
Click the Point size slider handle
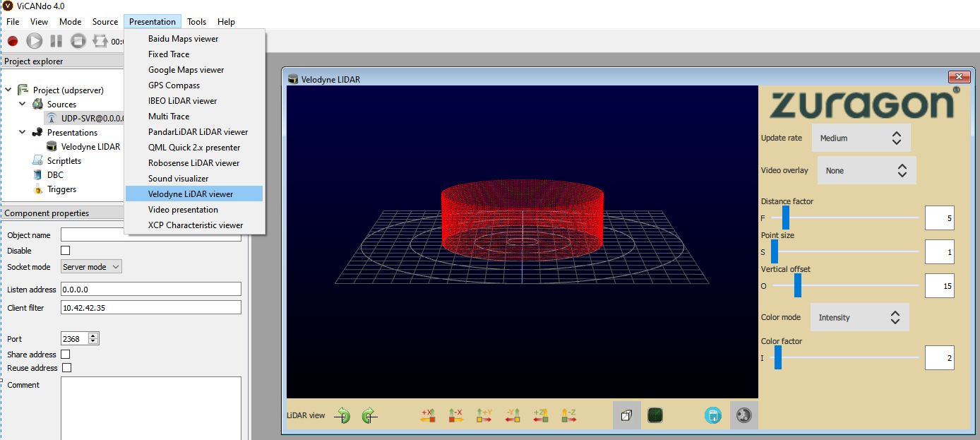point(774,251)
